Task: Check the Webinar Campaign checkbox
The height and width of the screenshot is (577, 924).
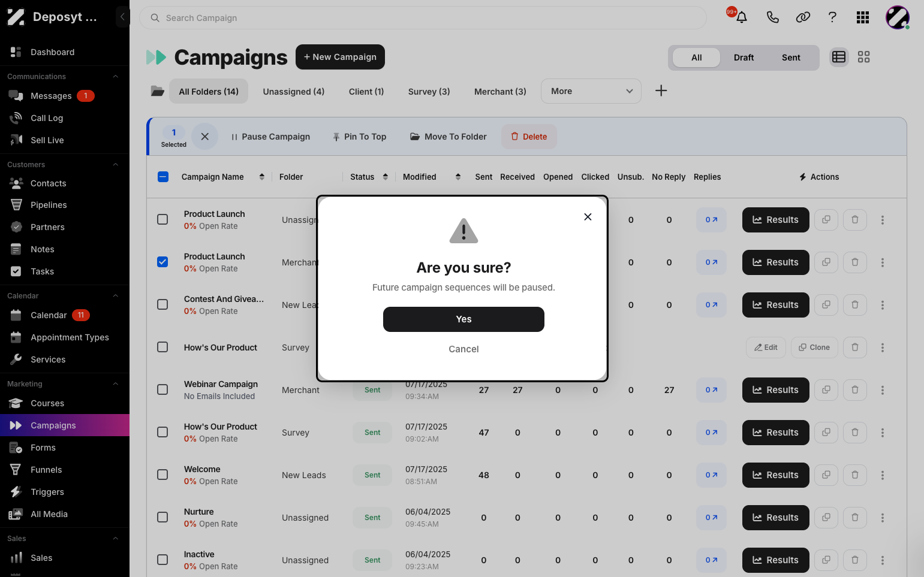Action: click(x=162, y=389)
